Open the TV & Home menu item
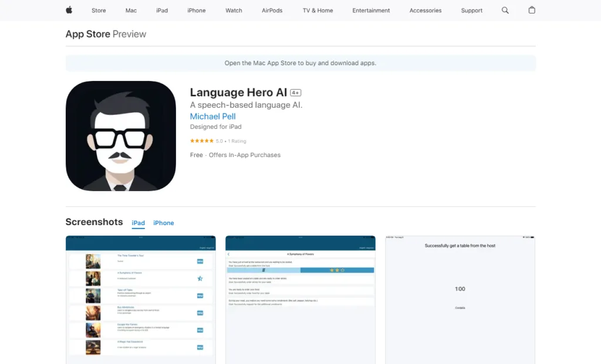The height and width of the screenshot is (364, 601). tap(318, 11)
